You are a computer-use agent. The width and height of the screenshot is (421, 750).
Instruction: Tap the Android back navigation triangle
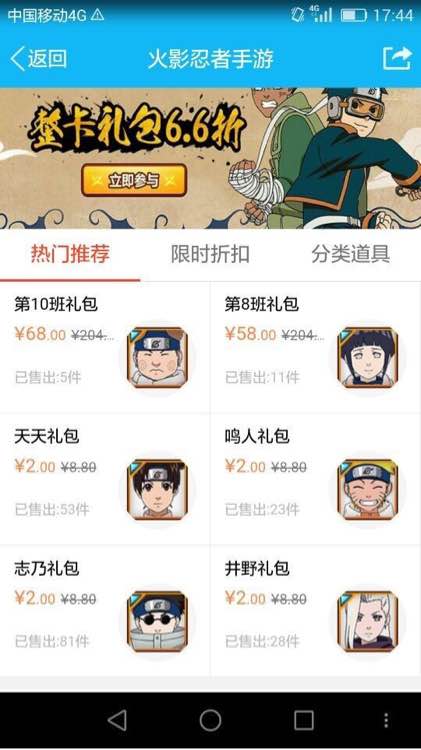point(118,720)
